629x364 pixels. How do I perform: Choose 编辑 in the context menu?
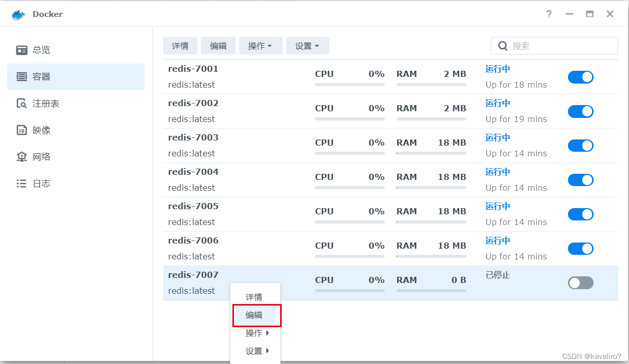click(x=255, y=315)
